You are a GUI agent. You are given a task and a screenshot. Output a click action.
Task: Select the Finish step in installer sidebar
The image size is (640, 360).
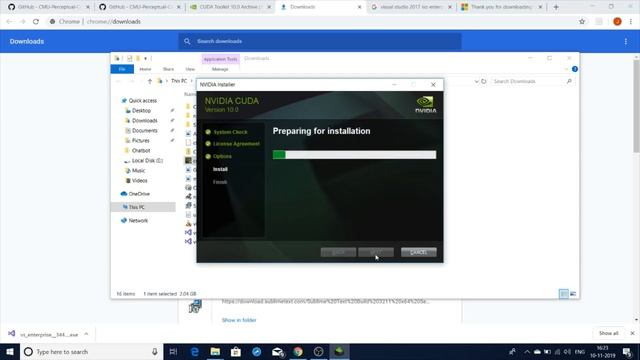(x=220, y=182)
